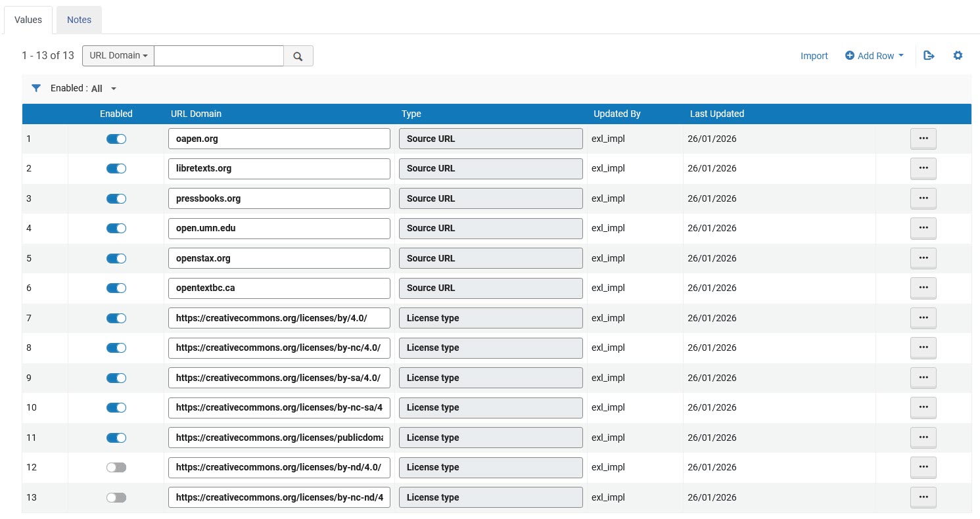Edit the licenses/by-sa/4.0/ URL field
This screenshot has height=519, width=980.
(279, 378)
